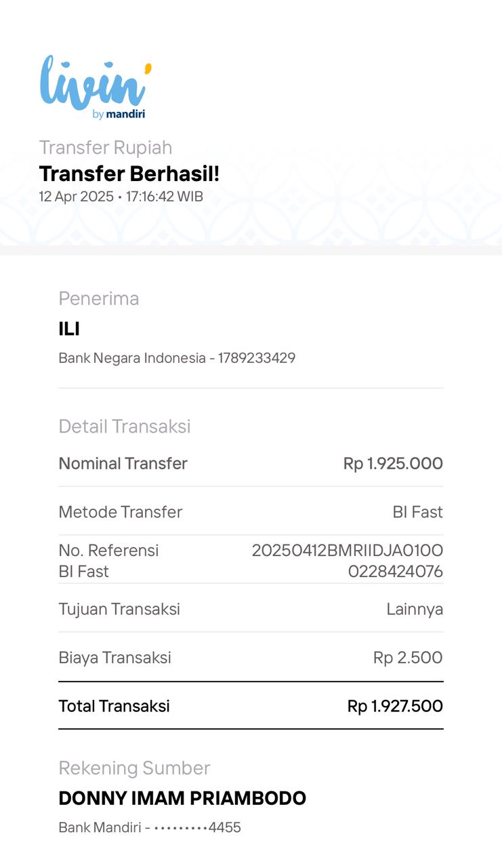Select the Transfer Rupiah label
Image resolution: width=502 pixels, height=868 pixels.
click(105, 147)
